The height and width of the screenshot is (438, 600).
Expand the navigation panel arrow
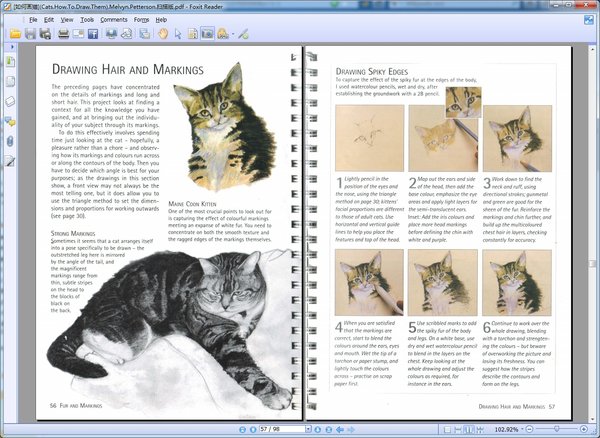(12, 47)
